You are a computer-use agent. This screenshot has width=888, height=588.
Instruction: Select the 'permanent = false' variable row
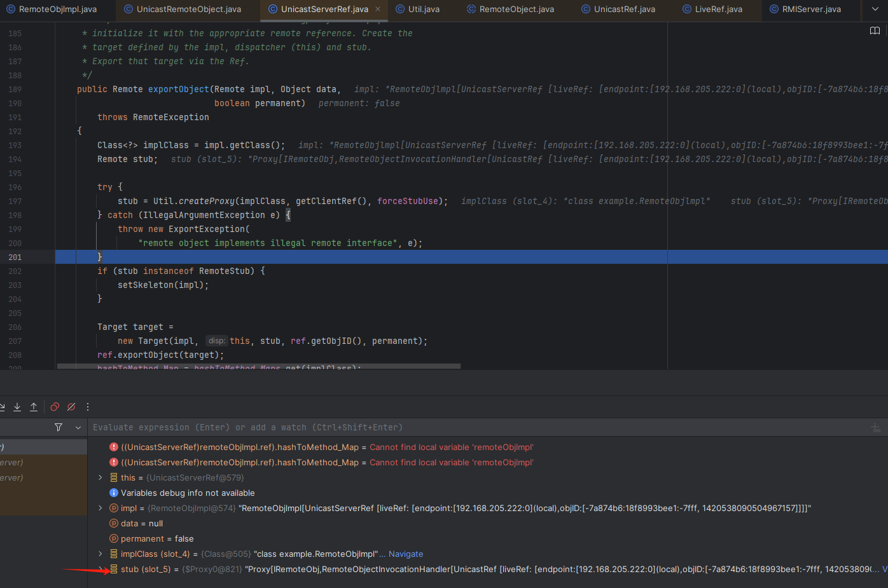[x=487, y=538]
